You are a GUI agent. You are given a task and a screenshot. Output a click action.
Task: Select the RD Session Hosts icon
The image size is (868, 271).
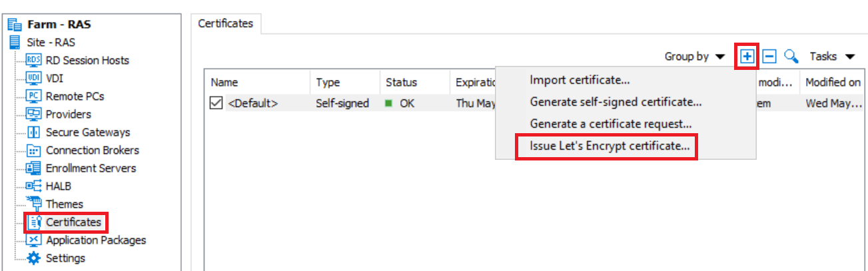(x=34, y=60)
